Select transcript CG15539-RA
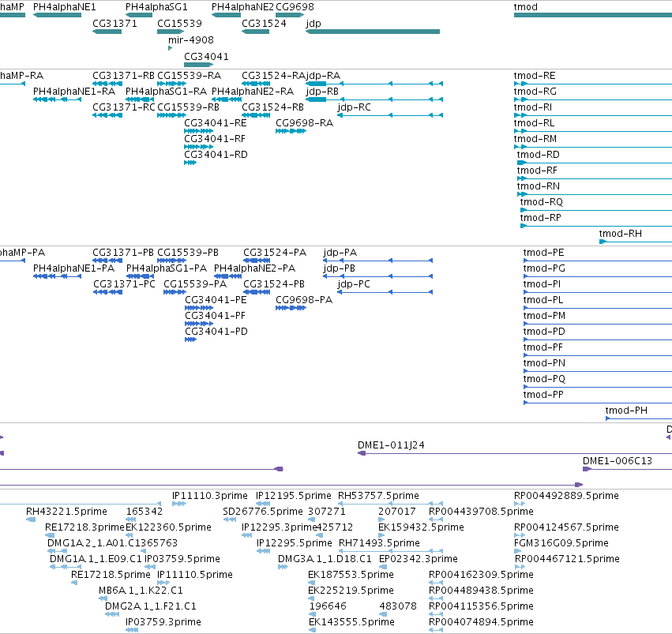 (189, 76)
